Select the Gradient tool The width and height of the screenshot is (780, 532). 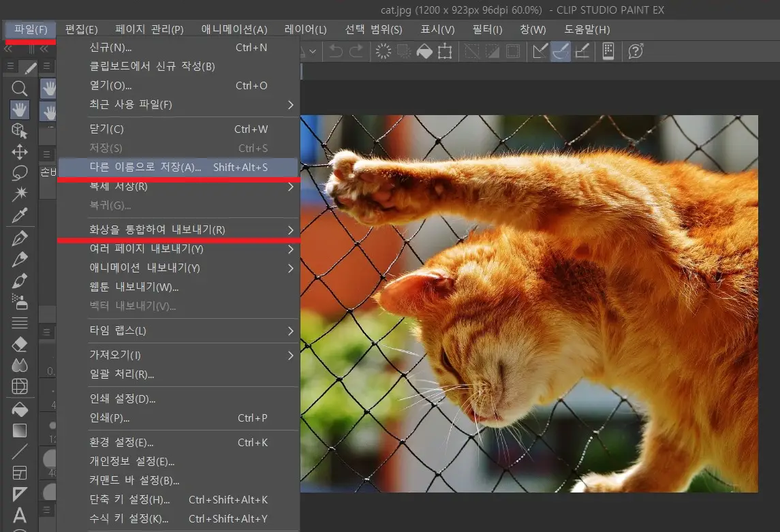tap(20, 430)
